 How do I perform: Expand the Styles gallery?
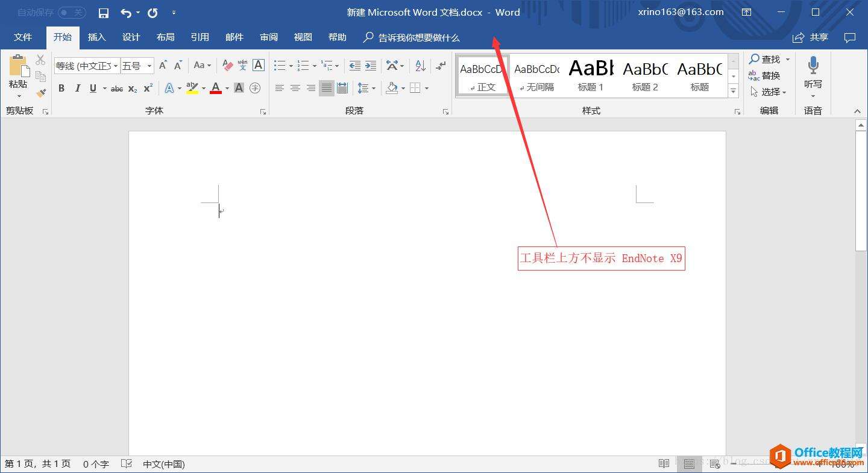tap(734, 92)
